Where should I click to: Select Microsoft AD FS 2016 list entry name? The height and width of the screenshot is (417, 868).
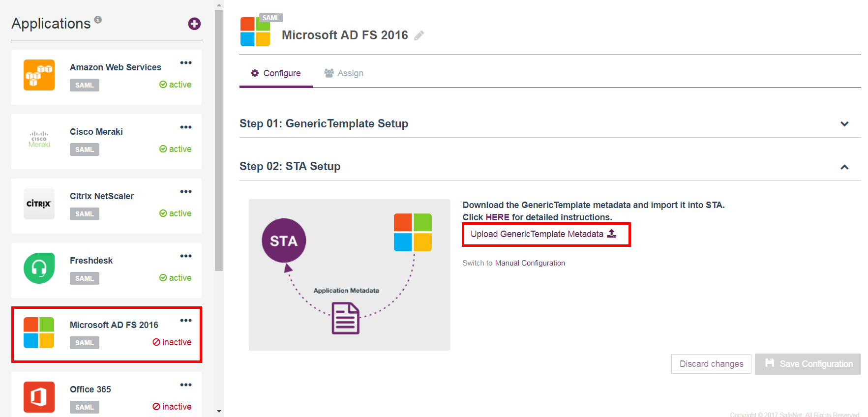coord(114,325)
